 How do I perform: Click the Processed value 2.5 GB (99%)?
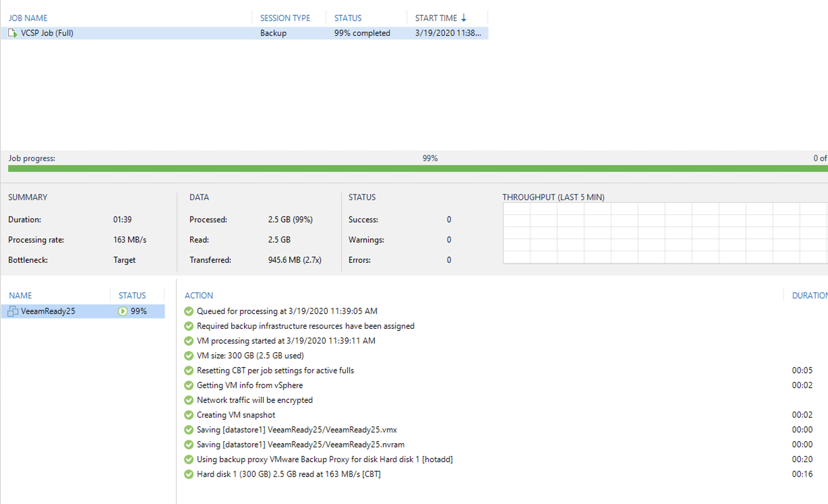[290, 220]
